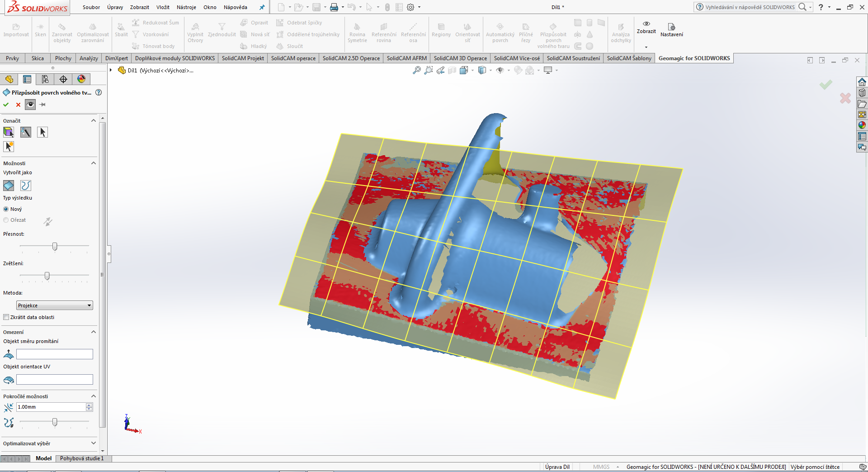868x472 pixels.
Task: Open the ConfigurationManager tab icon
Action: [x=45, y=79]
